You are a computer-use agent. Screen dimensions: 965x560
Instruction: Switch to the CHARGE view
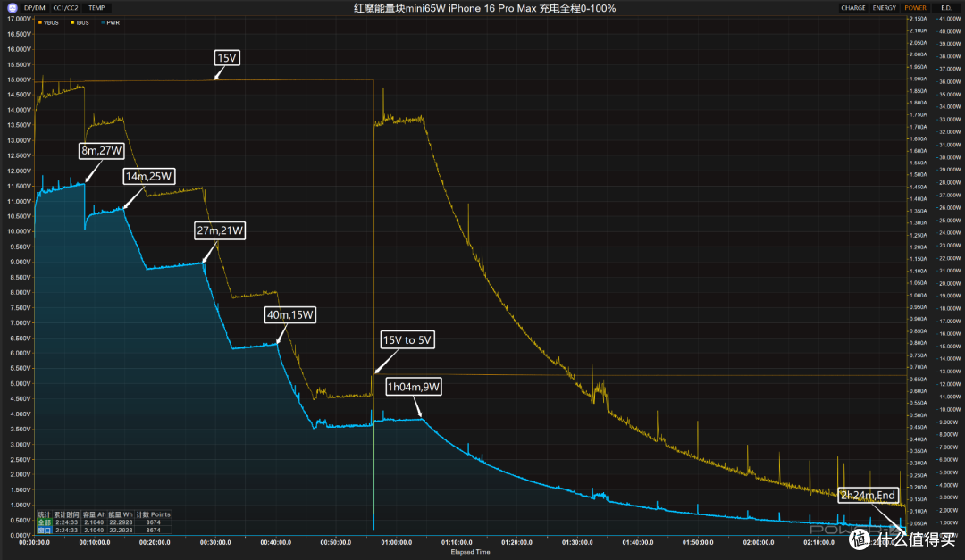(x=853, y=8)
